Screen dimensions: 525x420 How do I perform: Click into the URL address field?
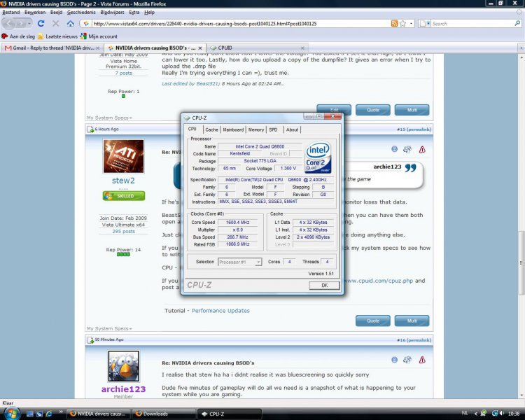(x=241, y=23)
